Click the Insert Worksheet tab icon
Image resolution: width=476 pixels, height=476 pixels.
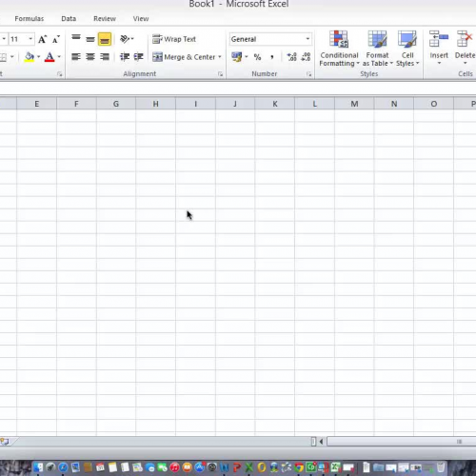(x=5, y=442)
